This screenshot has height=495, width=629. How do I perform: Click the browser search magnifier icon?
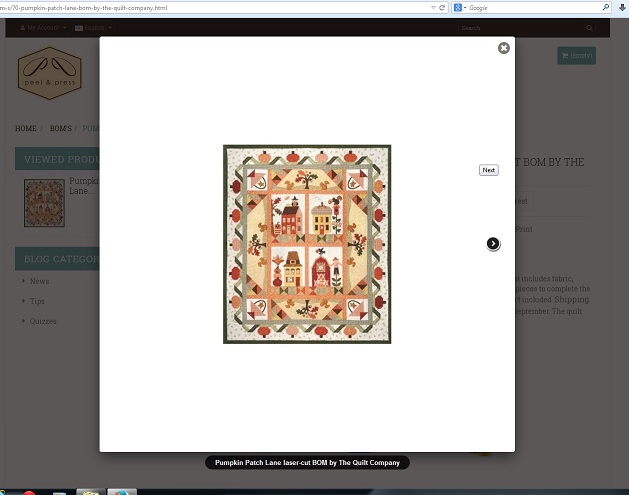(605, 7)
